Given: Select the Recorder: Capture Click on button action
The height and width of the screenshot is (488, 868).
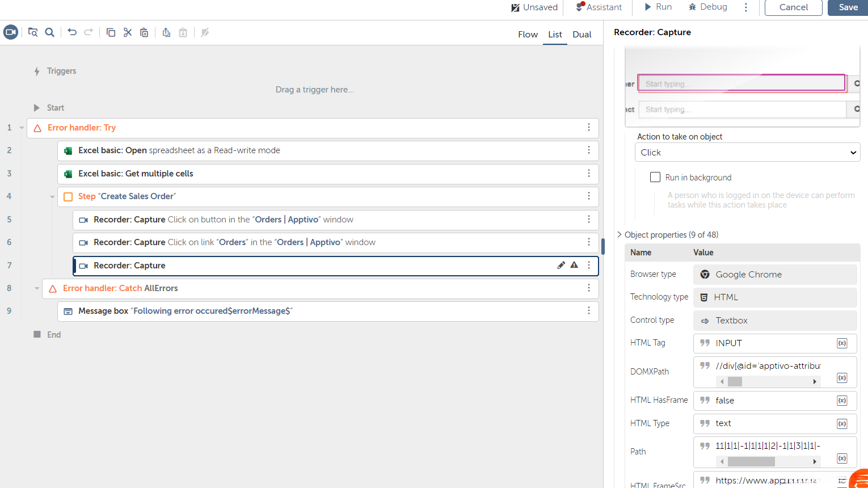Looking at the screenshot, I should coord(336,220).
